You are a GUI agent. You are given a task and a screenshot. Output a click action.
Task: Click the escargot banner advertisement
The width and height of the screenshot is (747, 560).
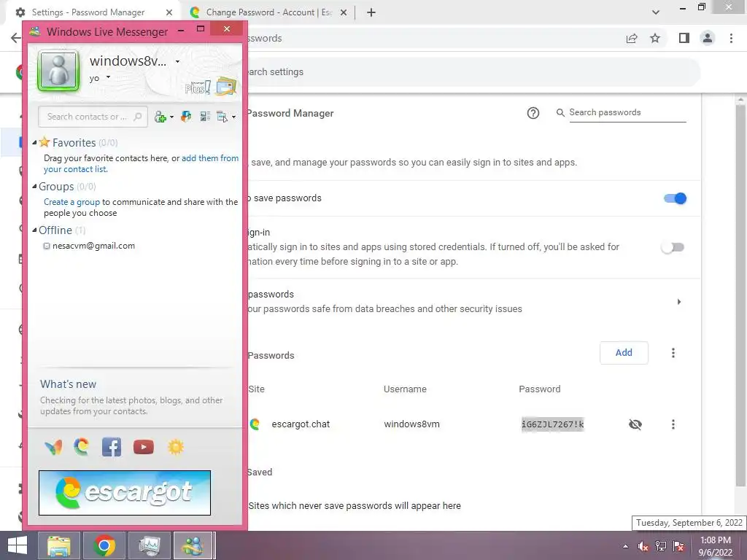[125, 493]
